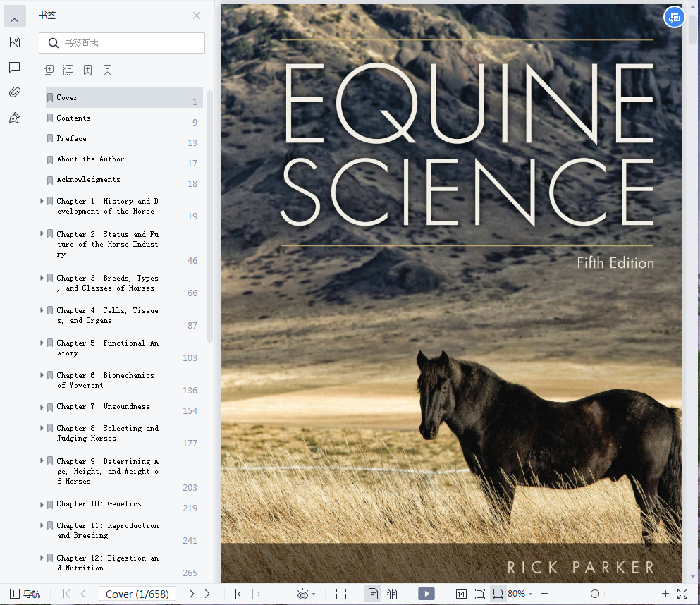Go to last page icon

click(208, 594)
